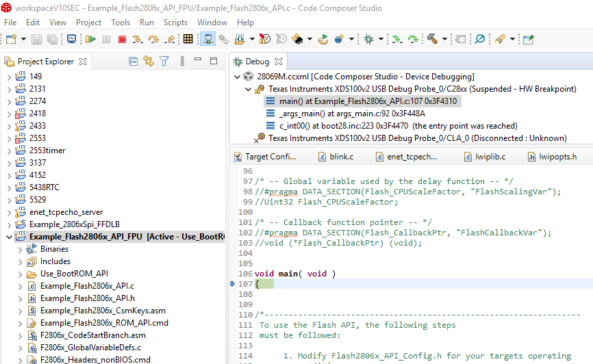Click the greyed open perspective icon

(460, 39)
